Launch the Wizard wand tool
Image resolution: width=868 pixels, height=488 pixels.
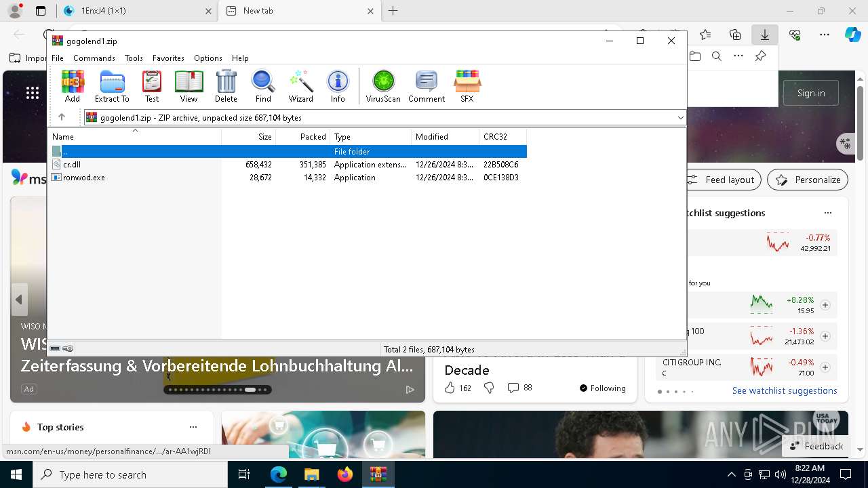tap(300, 86)
